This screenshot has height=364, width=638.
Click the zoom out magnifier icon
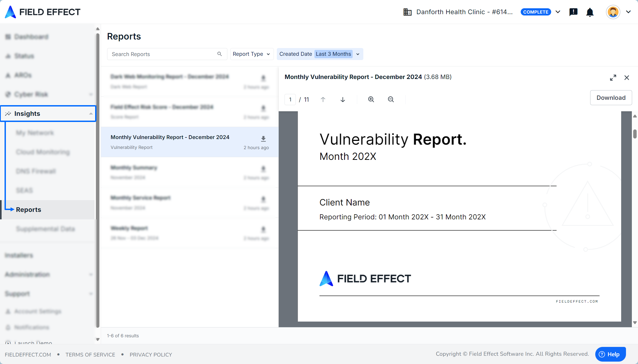[391, 99]
